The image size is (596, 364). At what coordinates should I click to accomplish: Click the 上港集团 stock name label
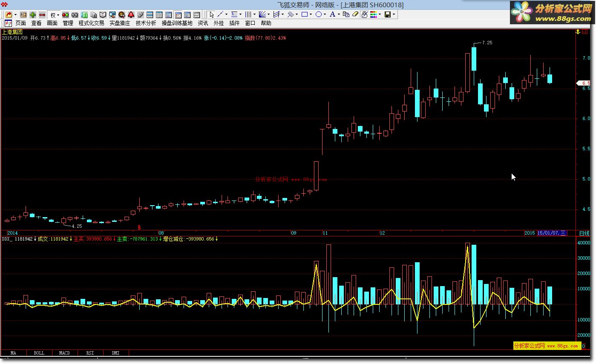[x=12, y=32]
